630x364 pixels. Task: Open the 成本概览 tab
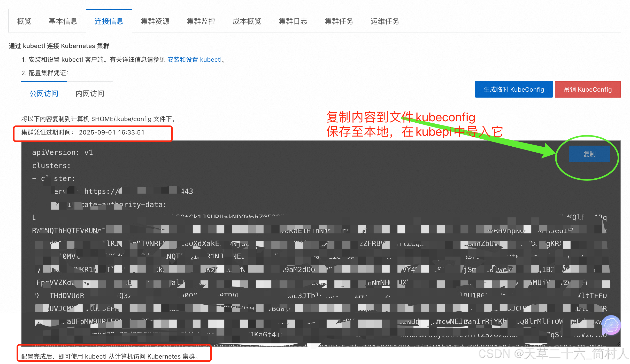[x=247, y=21]
